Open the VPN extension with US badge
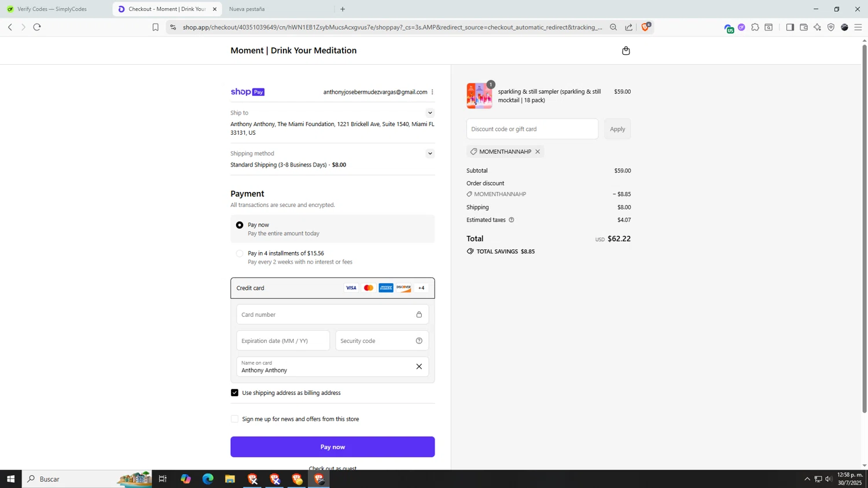The image size is (868, 488). coord(729,28)
